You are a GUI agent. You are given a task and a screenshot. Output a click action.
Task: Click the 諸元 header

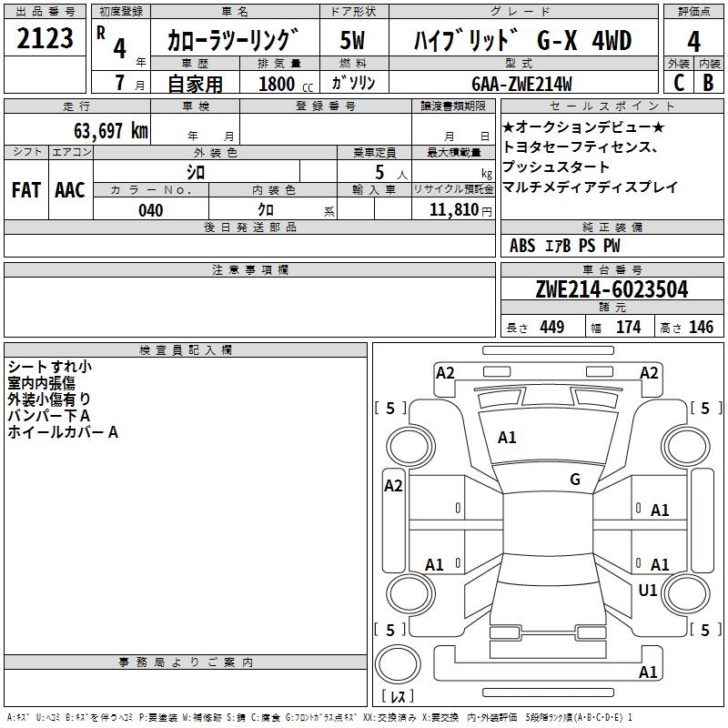tap(612, 307)
